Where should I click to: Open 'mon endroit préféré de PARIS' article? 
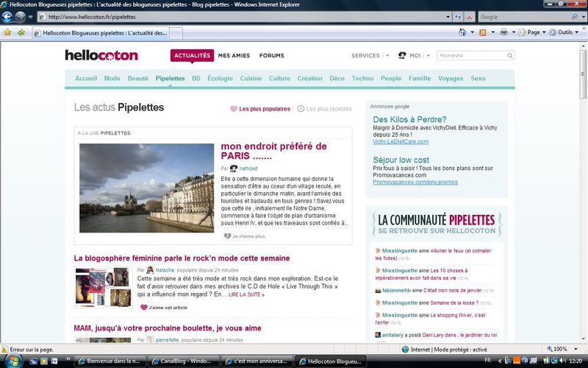pyautogui.click(x=273, y=151)
